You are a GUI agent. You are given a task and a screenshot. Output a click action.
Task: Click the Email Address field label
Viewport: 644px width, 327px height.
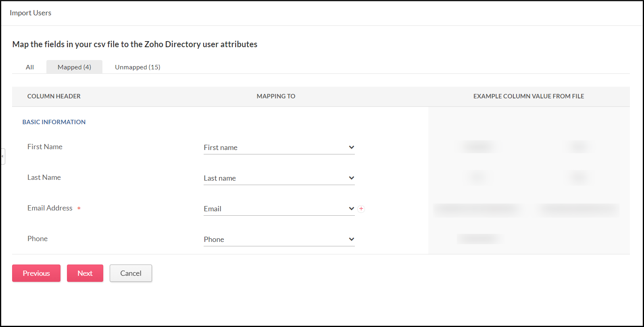(50, 208)
